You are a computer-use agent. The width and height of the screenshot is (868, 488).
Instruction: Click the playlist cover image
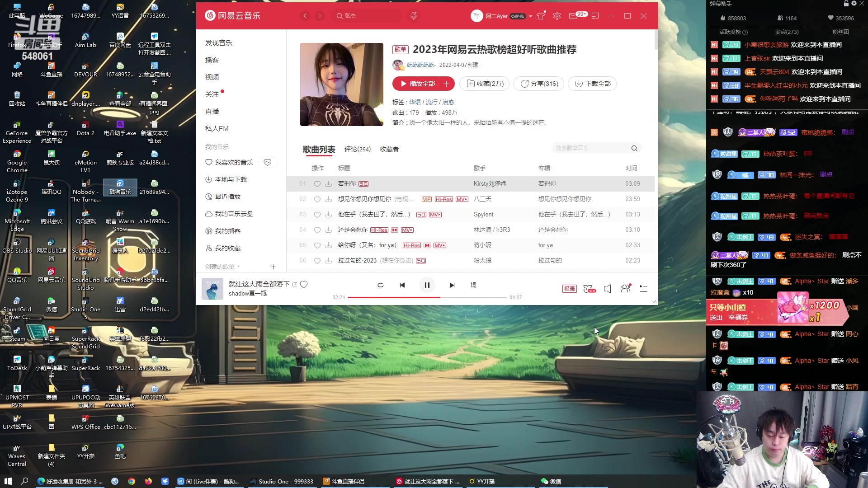click(342, 84)
